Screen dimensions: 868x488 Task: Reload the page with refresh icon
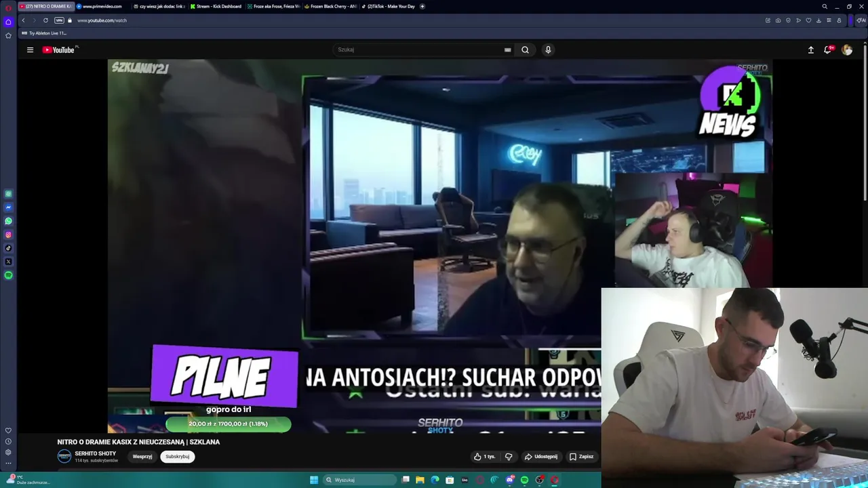[45, 20]
